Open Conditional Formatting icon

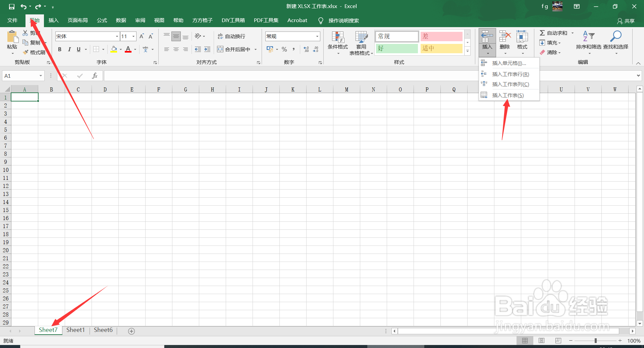pos(338,37)
